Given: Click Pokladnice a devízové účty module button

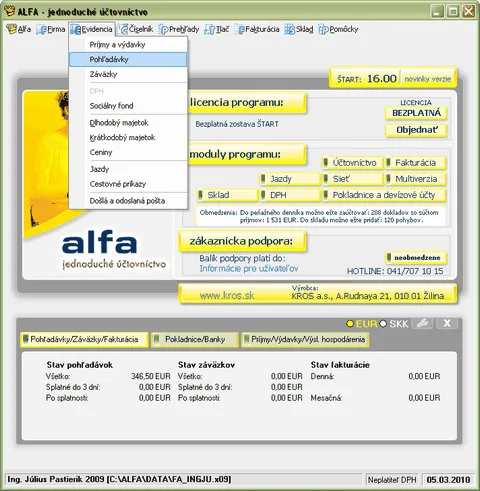Looking at the screenshot, I should (x=384, y=195).
